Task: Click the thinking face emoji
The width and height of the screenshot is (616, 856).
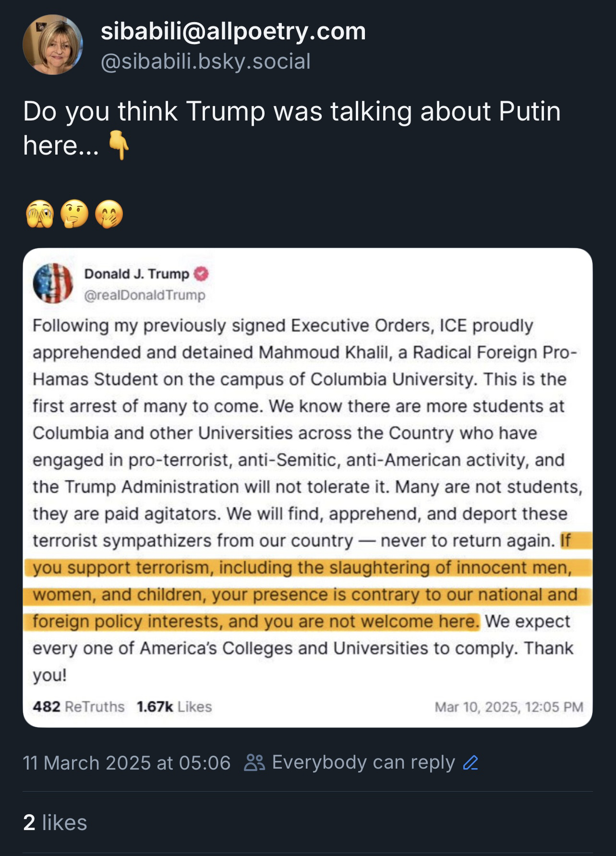Action: click(x=74, y=214)
